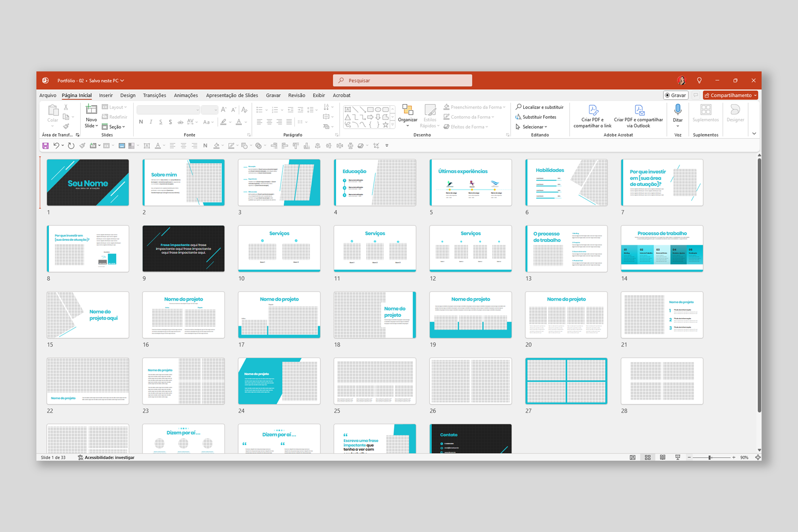Click the Novo Slide icon
This screenshot has height=532, width=798.
tap(91, 110)
